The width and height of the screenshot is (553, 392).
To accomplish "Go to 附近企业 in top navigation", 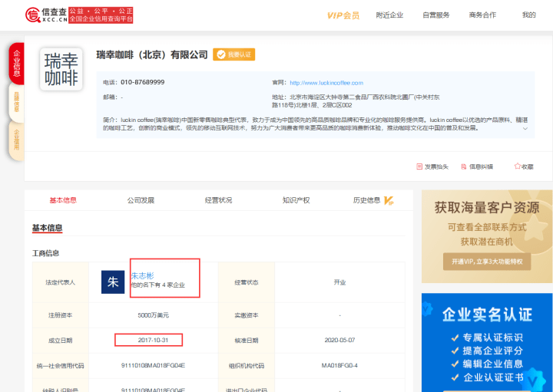I will click(389, 15).
